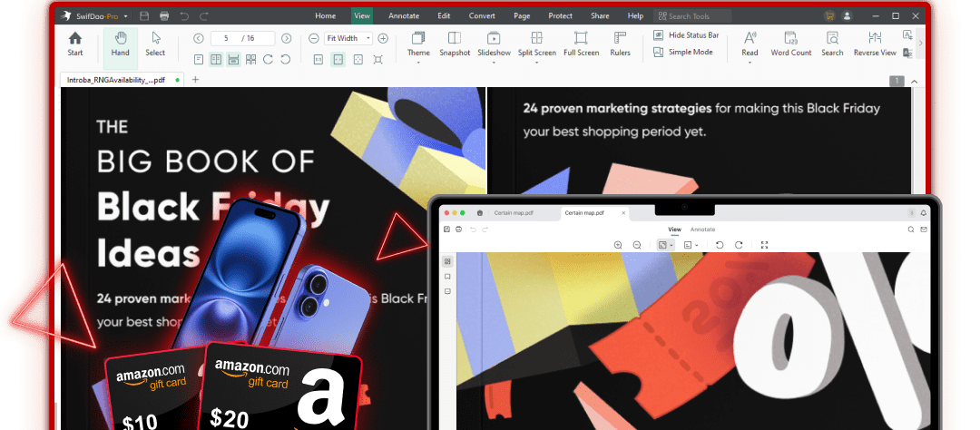The height and width of the screenshot is (430, 980).
Task: Collapse the ribbon with the up chevron
Action: pyautogui.click(x=915, y=81)
